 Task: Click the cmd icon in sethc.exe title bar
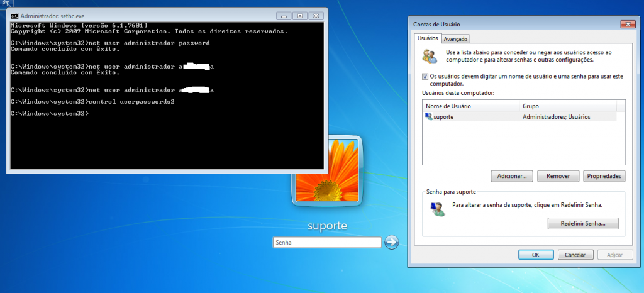tap(14, 16)
